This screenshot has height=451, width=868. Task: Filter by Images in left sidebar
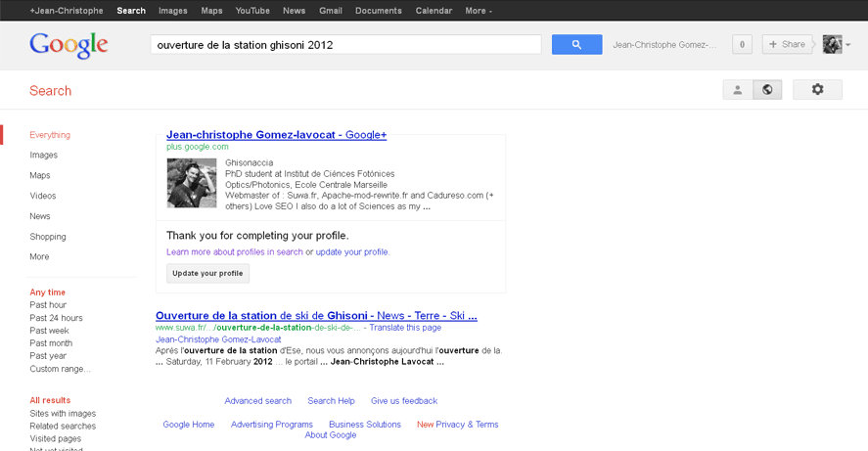44,155
